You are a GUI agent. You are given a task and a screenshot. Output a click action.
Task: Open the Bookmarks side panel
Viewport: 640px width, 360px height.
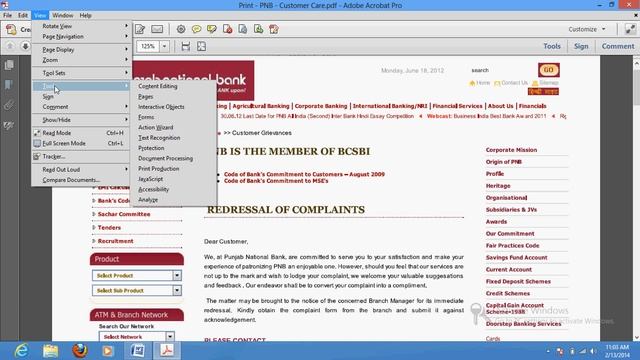coord(9,84)
